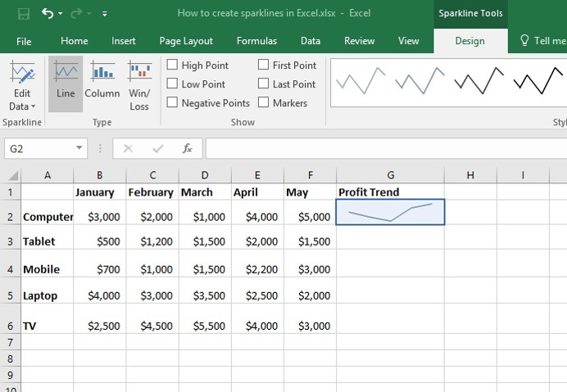Click the Undo arrow icon
The image size is (567, 392).
tap(48, 13)
